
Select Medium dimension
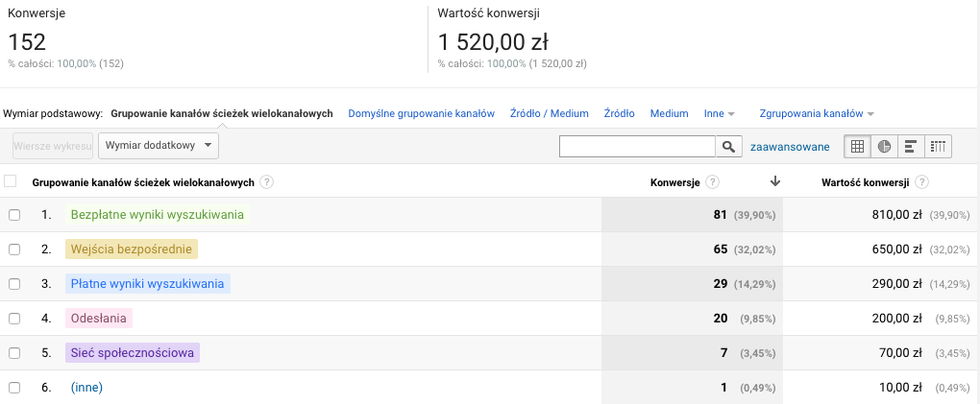pos(670,113)
